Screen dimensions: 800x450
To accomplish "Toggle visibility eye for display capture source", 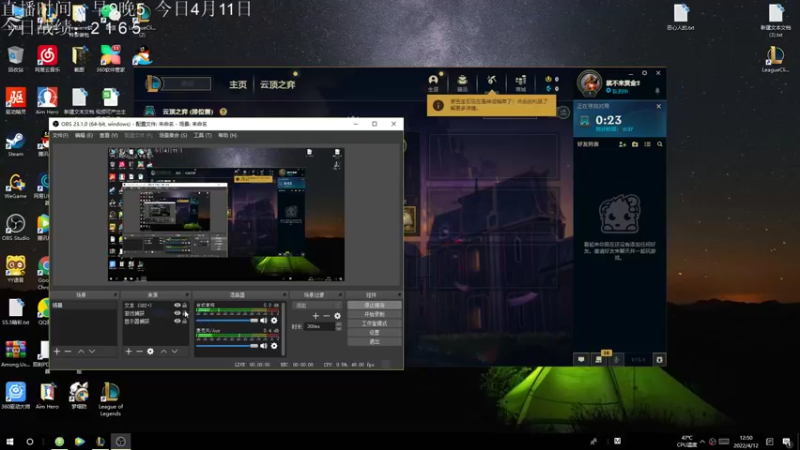I will pyautogui.click(x=177, y=321).
